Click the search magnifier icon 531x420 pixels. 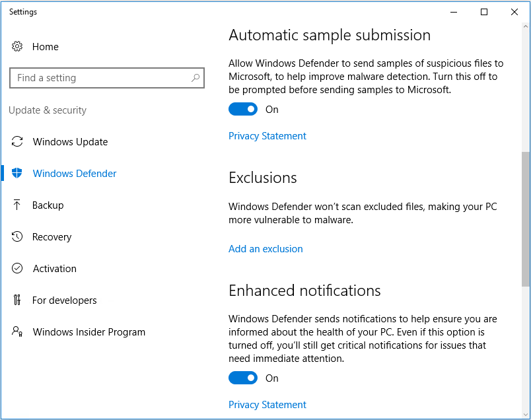click(x=195, y=78)
